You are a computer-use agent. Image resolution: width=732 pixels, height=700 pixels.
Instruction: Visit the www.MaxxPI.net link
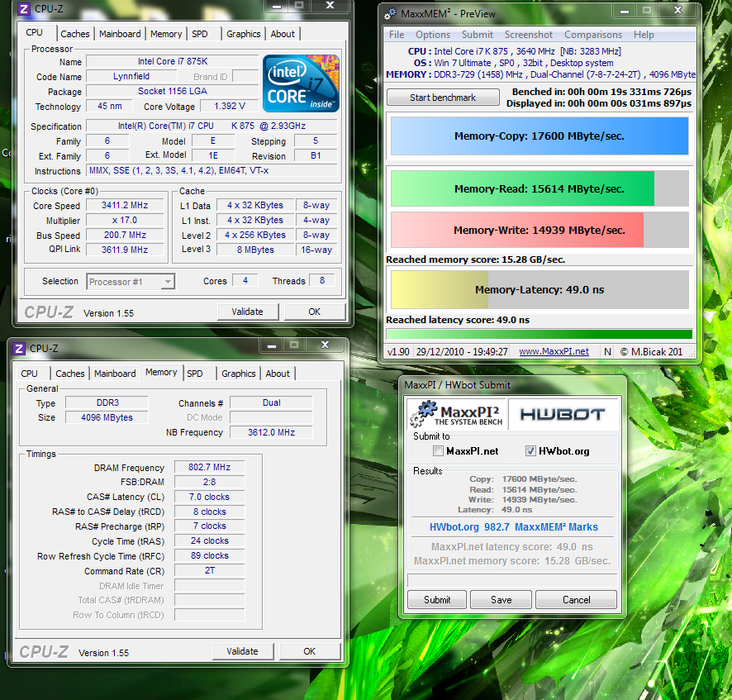pyautogui.click(x=554, y=351)
